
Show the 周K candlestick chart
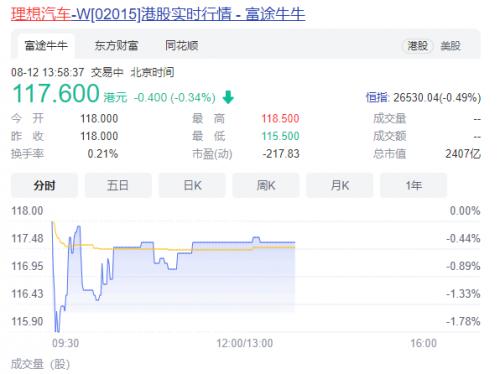(266, 185)
